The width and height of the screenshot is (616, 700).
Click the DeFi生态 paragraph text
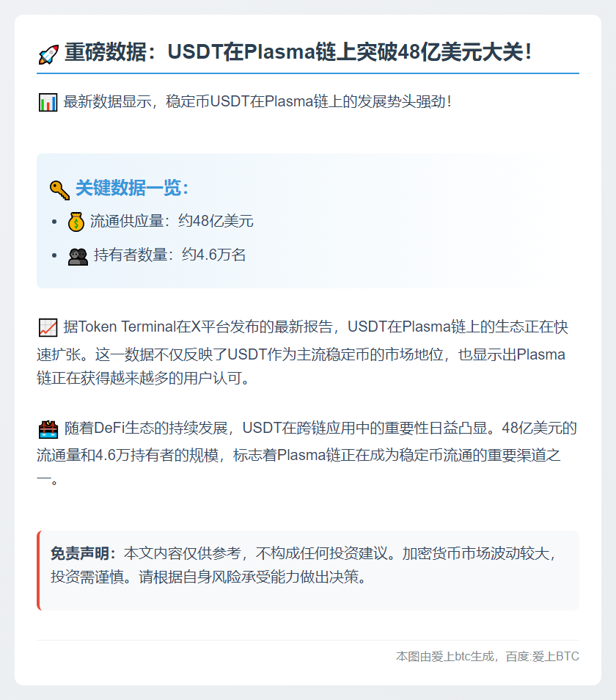tap(308, 454)
